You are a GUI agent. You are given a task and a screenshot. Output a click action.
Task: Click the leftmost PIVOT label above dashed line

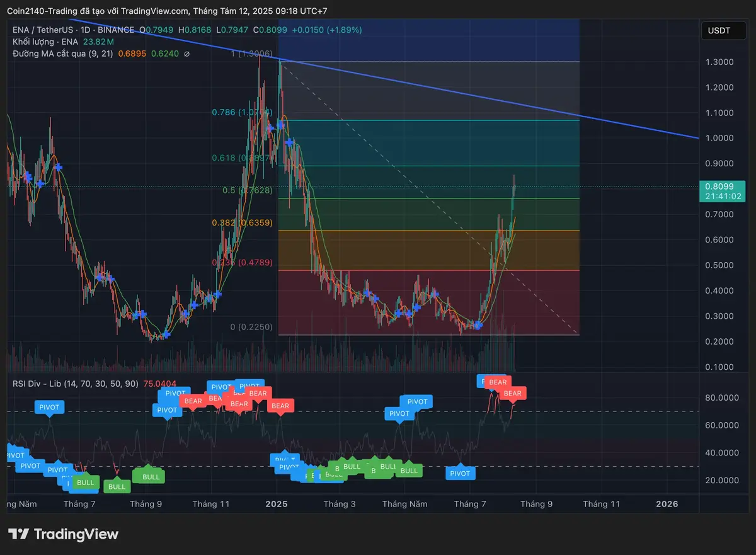[49, 407]
